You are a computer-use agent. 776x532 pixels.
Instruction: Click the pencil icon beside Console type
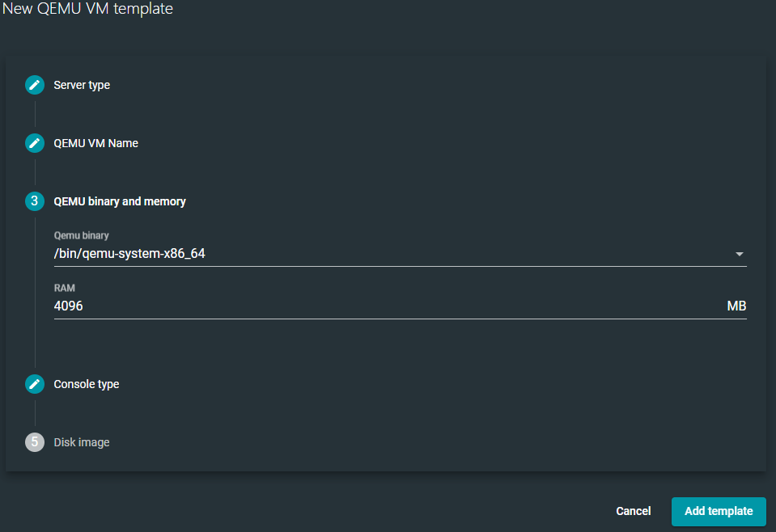(34, 384)
